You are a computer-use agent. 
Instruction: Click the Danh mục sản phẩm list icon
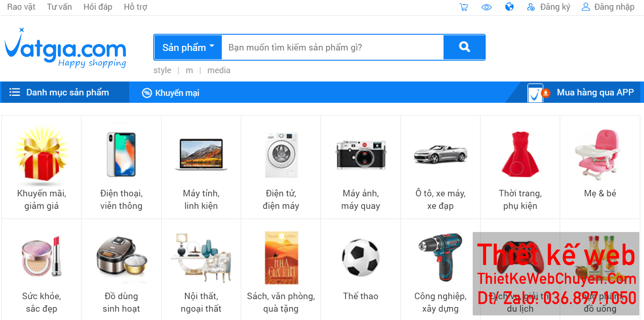pyautogui.click(x=15, y=92)
